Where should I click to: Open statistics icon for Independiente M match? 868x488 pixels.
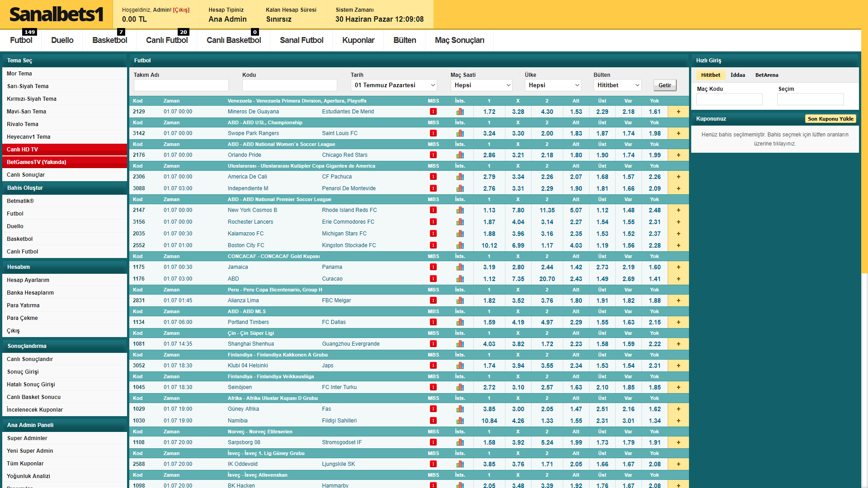[460, 188]
